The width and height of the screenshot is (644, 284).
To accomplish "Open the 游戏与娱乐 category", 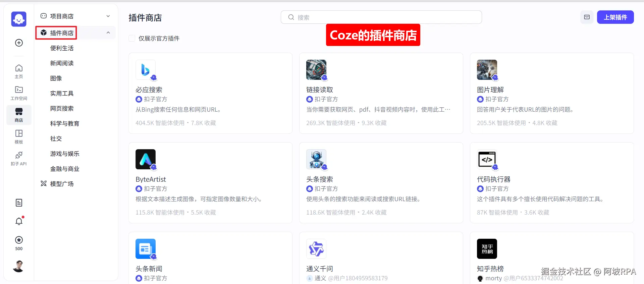I will pyautogui.click(x=65, y=154).
